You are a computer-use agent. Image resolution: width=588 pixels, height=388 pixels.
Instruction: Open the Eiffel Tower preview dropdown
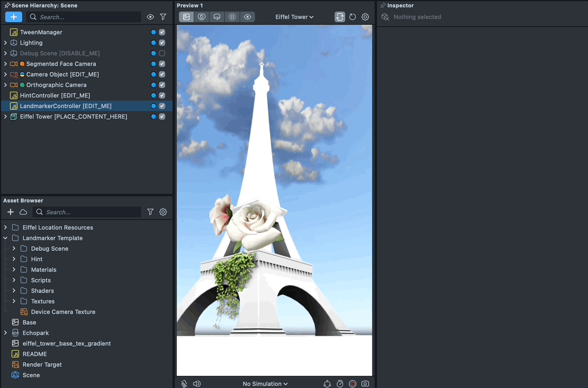coord(295,17)
